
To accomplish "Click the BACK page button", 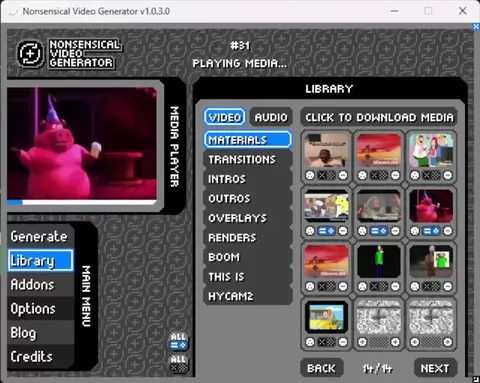I will [x=321, y=368].
